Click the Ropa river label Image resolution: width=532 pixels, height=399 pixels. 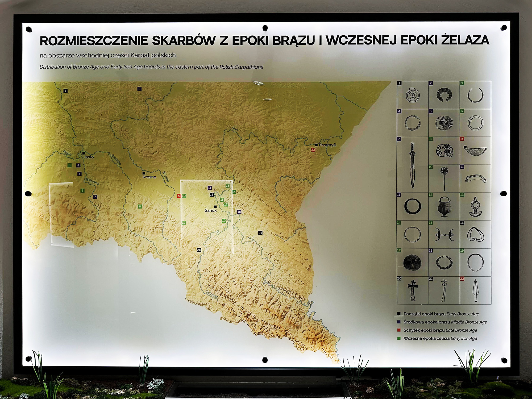(x=67, y=153)
